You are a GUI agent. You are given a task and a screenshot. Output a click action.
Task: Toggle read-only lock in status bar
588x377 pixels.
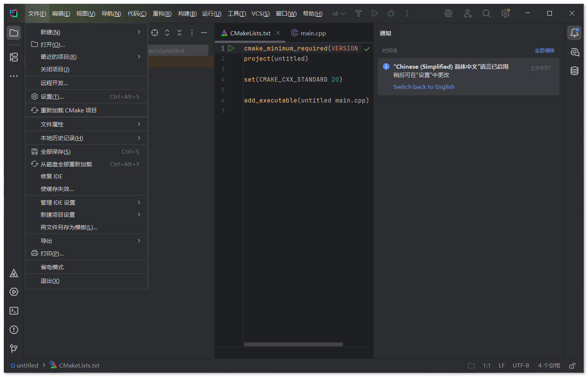pyautogui.click(x=572, y=366)
